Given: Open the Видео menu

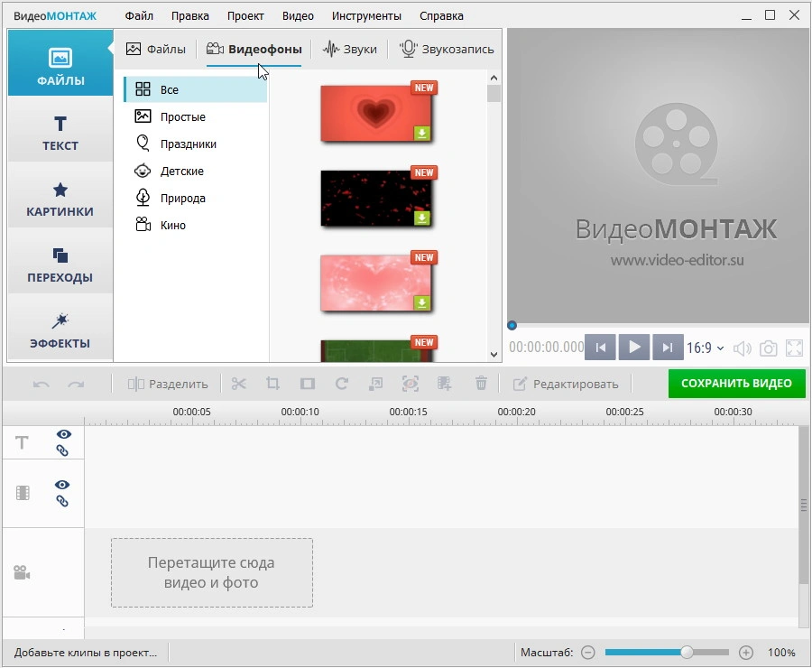Looking at the screenshot, I should [x=298, y=16].
